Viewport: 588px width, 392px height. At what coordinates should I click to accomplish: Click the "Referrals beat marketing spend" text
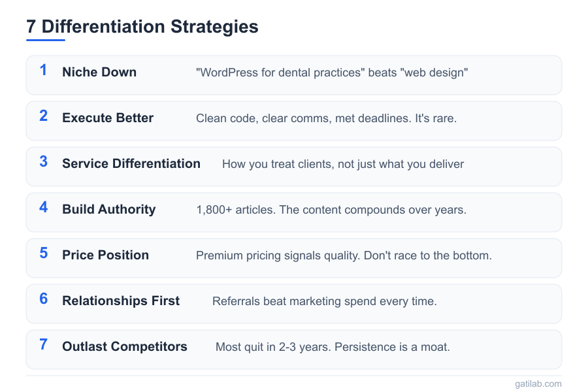325,301
